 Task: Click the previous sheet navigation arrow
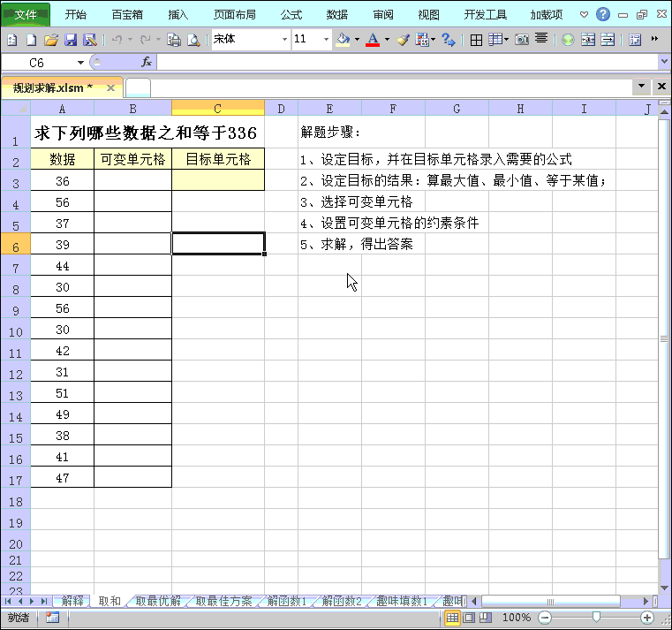(19, 601)
